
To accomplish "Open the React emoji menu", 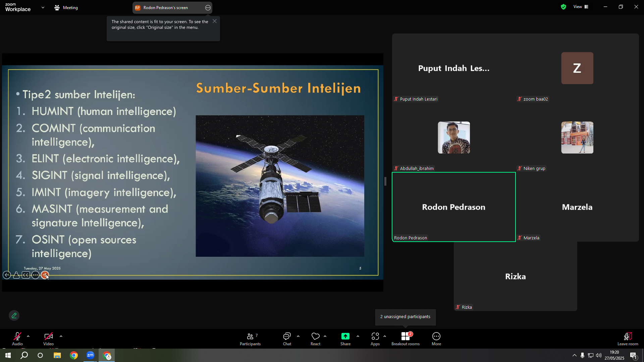I will 316,339.
